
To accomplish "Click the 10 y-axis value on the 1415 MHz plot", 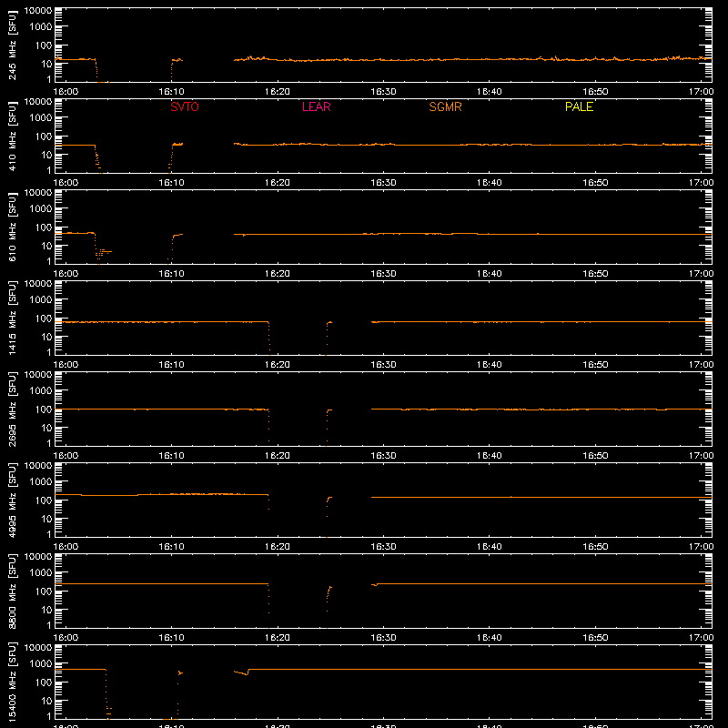I will click(x=46, y=337).
